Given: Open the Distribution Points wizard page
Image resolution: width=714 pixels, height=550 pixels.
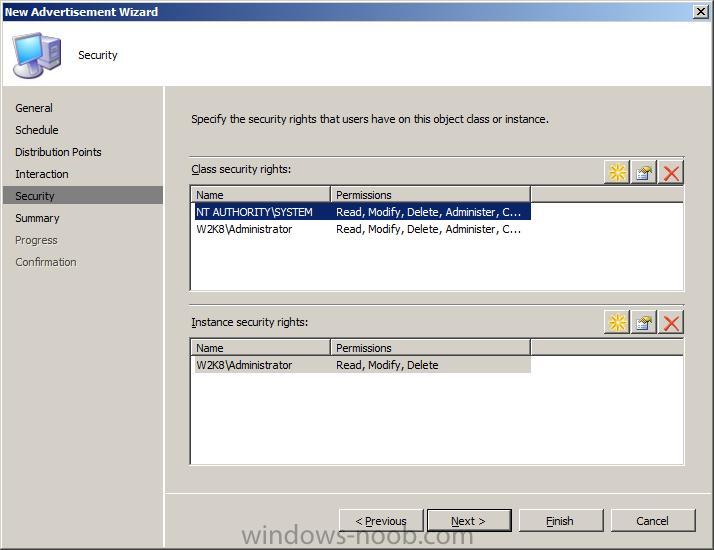Looking at the screenshot, I should click(x=58, y=152).
